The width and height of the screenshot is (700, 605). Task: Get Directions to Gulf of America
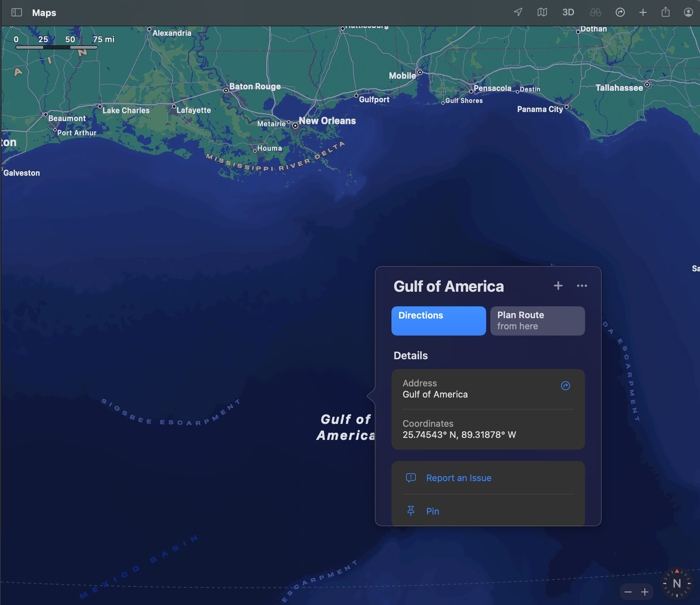[438, 321]
